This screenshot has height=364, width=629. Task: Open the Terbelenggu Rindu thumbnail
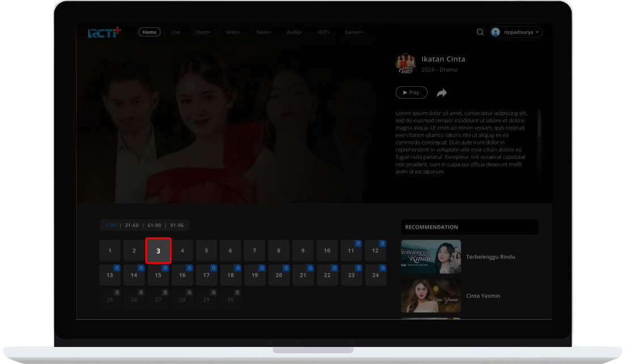coord(430,257)
